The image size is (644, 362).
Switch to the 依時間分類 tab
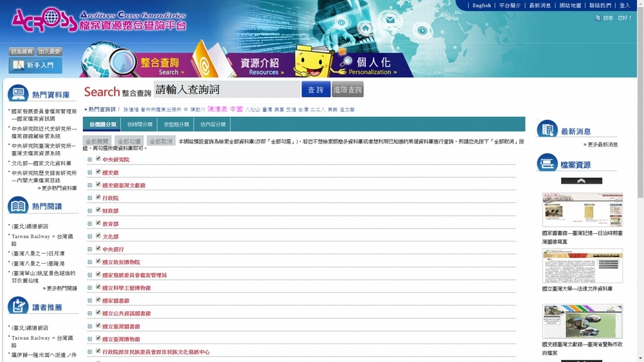coord(140,125)
